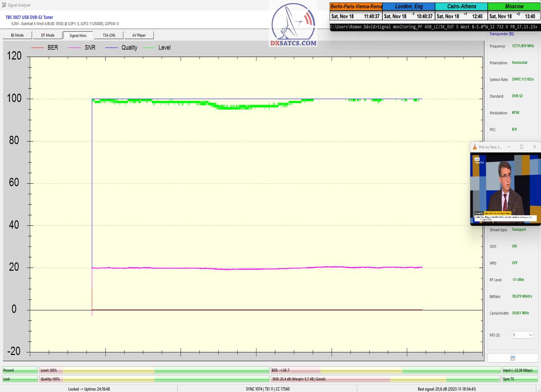Click the Level 100% signal bar
The image size is (541, 392).
coord(153,370)
